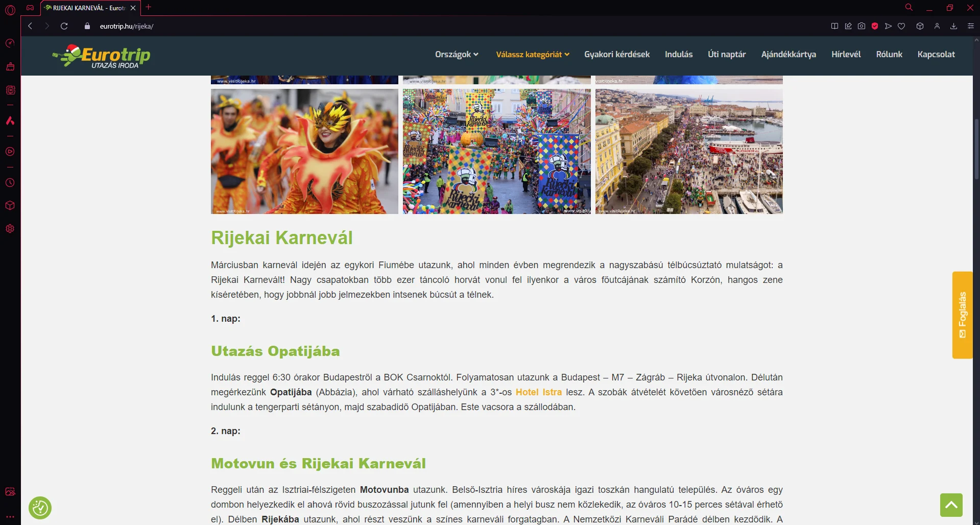Click the Aria AI icon in sidebar
This screenshot has height=525, width=980.
(x=10, y=121)
